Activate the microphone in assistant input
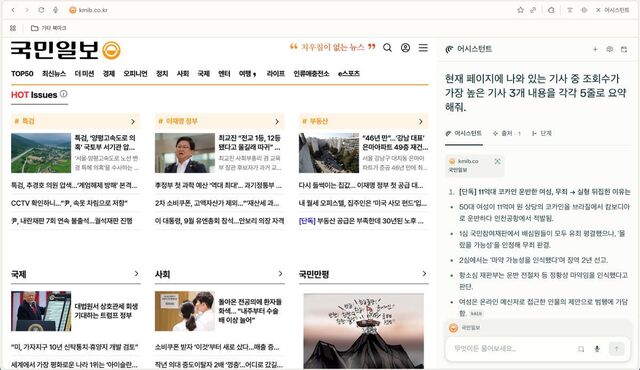640x370 pixels. click(597, 349)
